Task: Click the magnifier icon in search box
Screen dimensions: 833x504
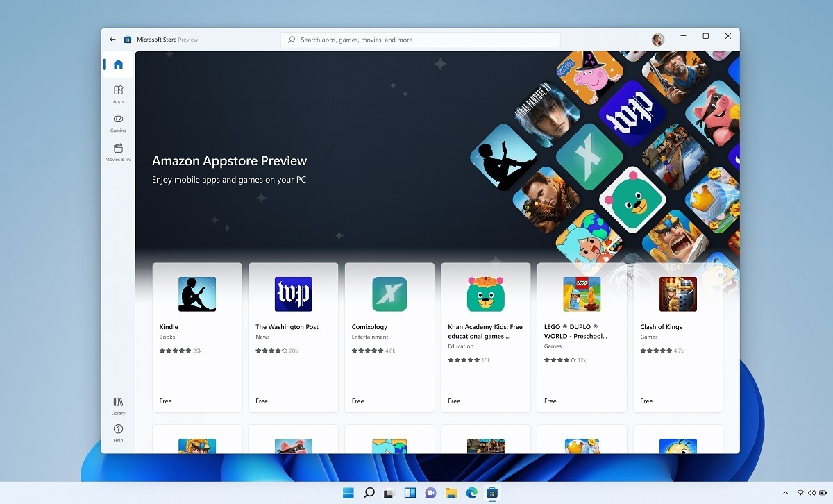Action: coord(292,40)
